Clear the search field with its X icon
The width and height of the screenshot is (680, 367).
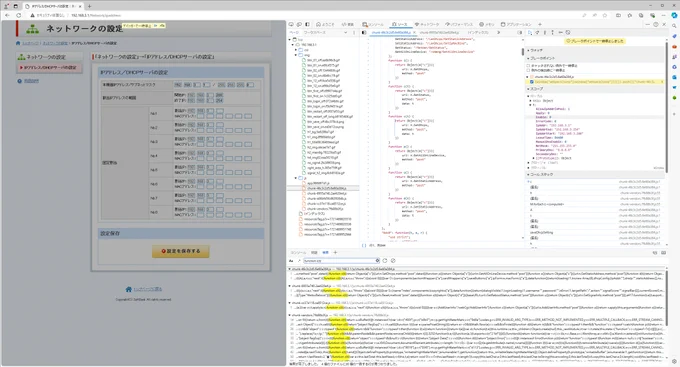point(377,261)
